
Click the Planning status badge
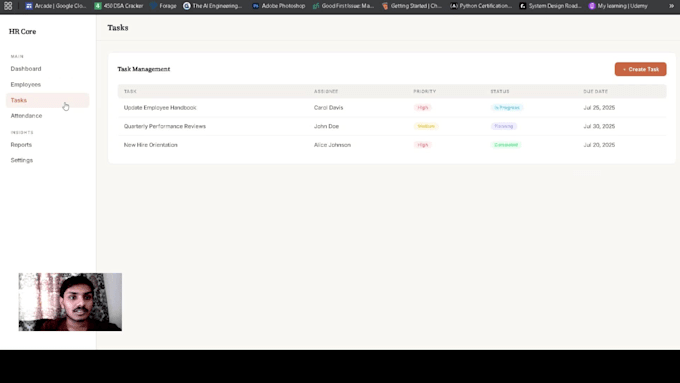coord(503,126)
